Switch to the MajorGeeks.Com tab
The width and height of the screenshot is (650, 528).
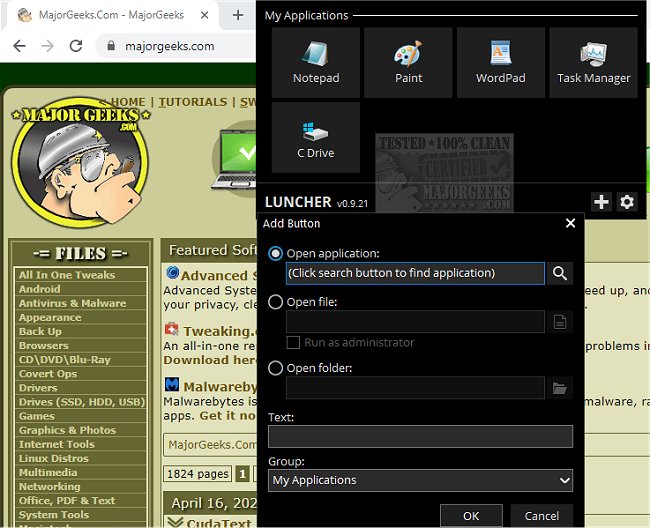(x=111, y=15)
